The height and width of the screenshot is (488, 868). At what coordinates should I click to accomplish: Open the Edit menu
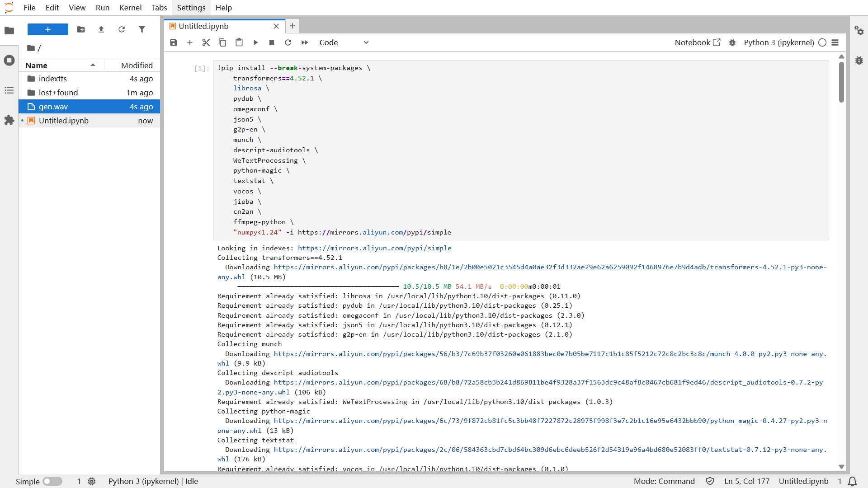click(52, 8)
